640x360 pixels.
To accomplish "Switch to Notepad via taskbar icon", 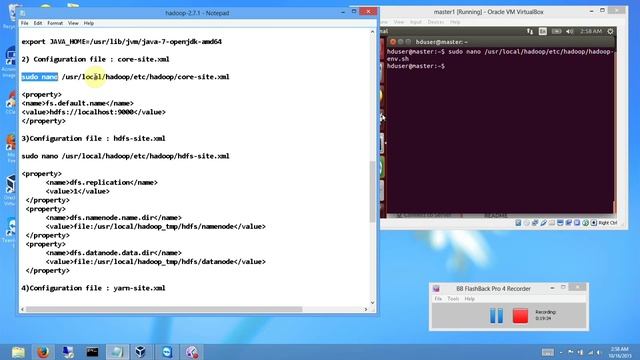I will (117, 352).
